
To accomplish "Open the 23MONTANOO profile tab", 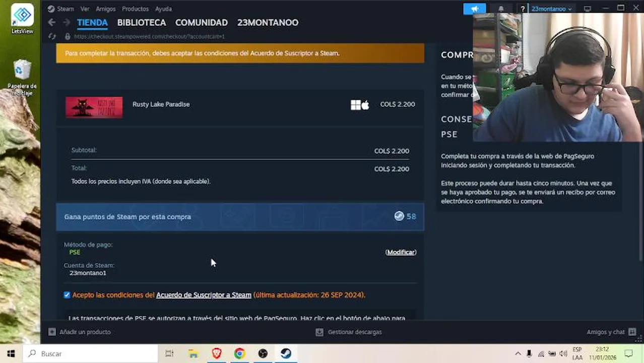I will click(x=268, y=23).
